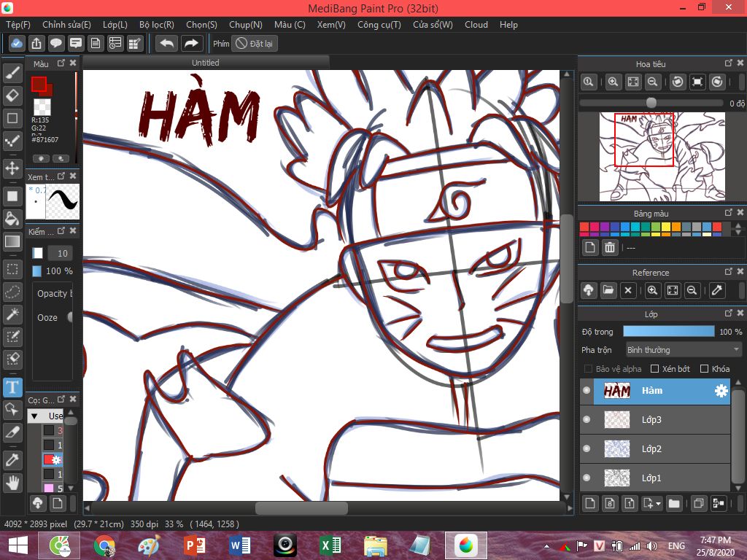
Task: Open Chrome from the taskbar
Action: click(x=104, y=545)
